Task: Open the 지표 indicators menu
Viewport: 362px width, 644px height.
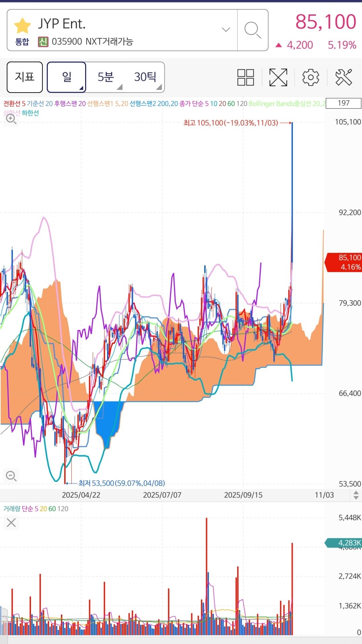Action: (25, 77)
